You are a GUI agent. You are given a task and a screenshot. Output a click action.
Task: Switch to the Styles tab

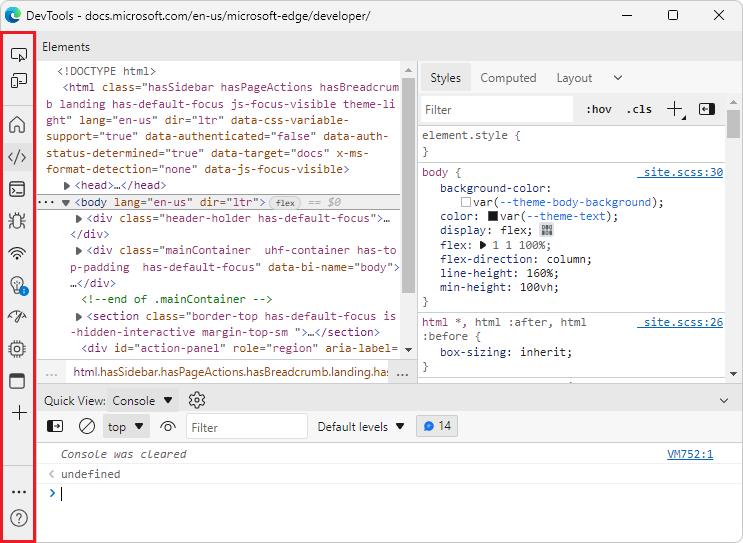pos(445,77)
